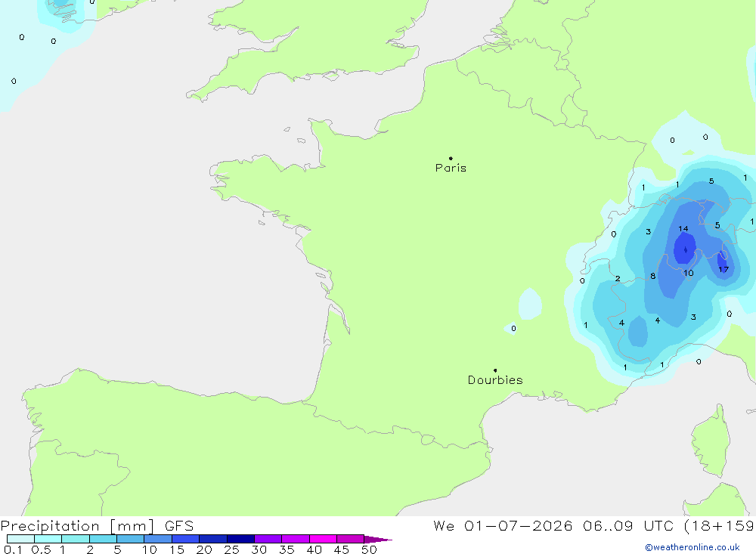
Task: Click the legend label '0.5'
Action: click(x=42, y=549)
